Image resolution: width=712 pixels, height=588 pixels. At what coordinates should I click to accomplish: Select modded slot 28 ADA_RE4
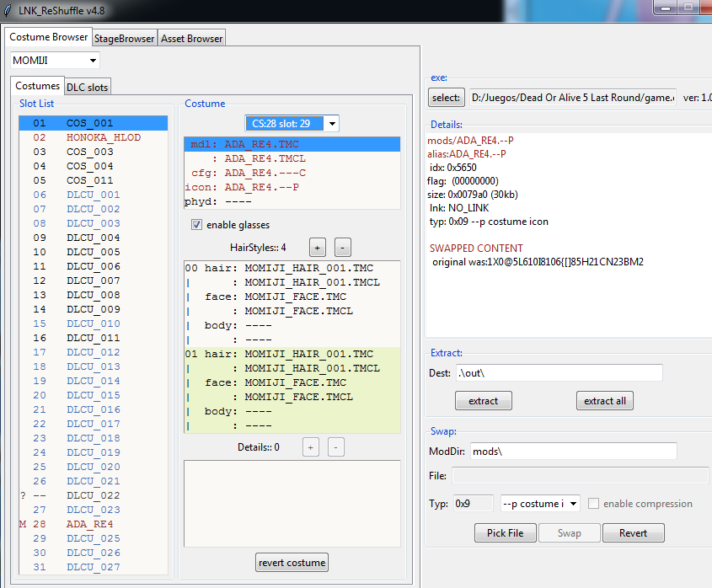coord(93,524)
